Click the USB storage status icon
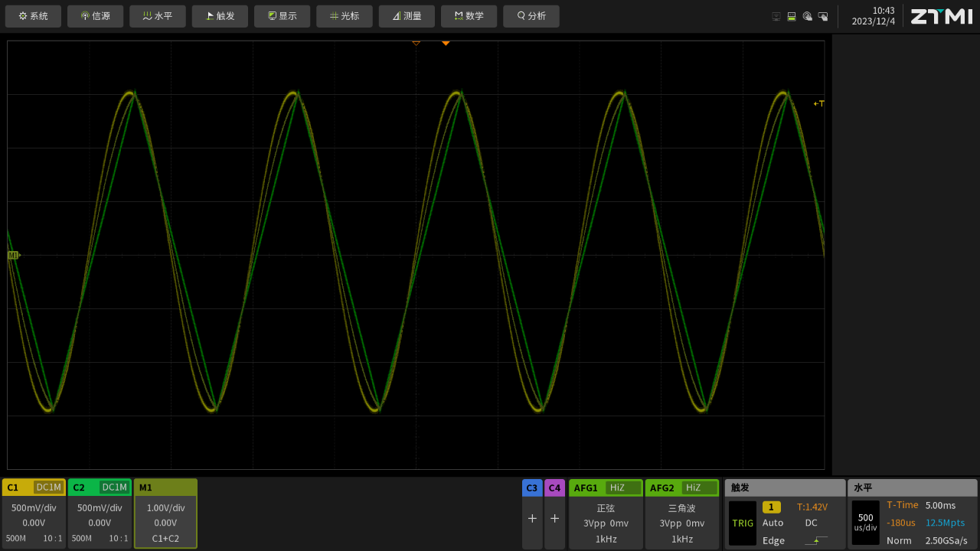The height and width of the screenshot is (551, 980). tap(792, 16)
